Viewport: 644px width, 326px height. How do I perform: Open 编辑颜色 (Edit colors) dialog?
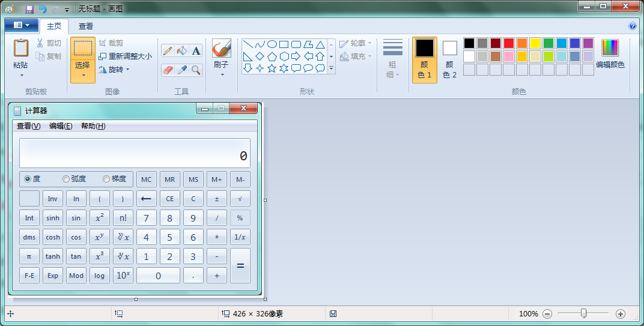pos(610,55)
